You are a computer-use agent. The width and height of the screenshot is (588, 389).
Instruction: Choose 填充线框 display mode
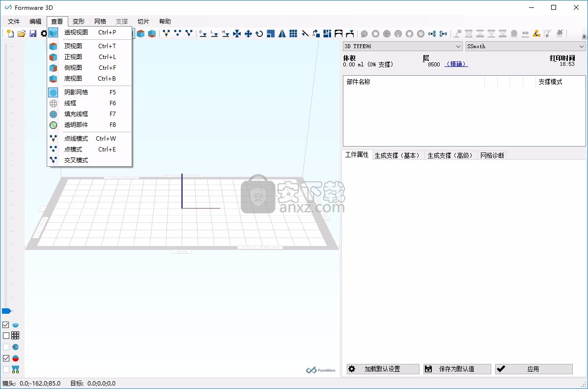pos(89,114)
